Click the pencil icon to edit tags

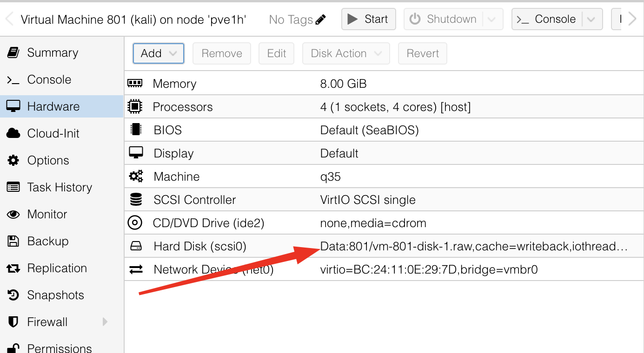(320, 20)
